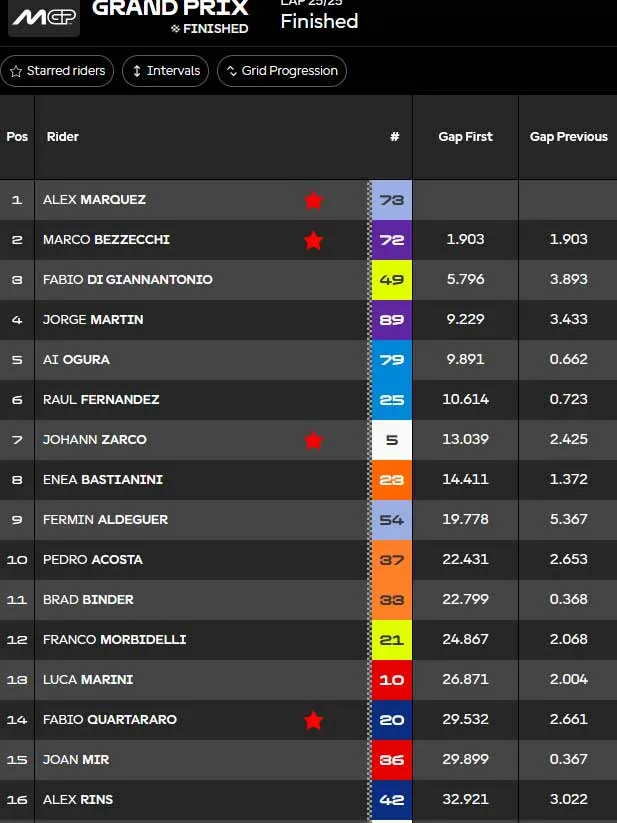This screenshot has width=617, height=823.
Task: Click the MotoGP logo icon
Action: pyautogui.click(x=44, y=17)
